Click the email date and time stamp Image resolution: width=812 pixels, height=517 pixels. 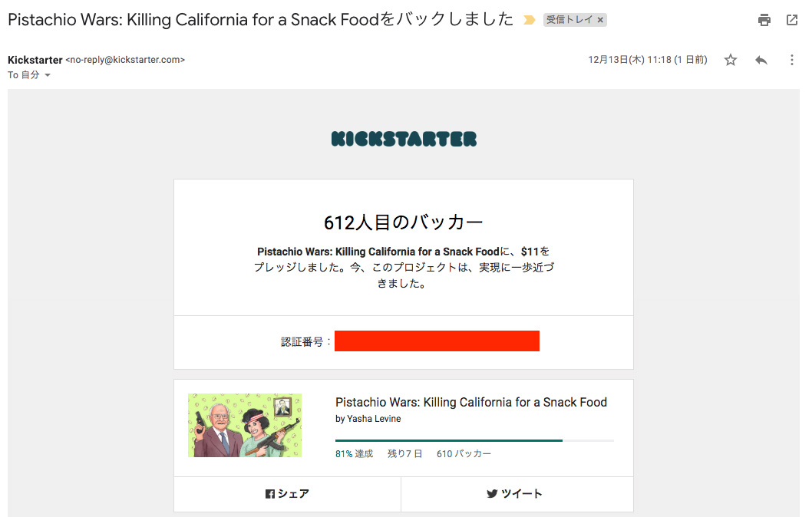[x=647, y=60]
